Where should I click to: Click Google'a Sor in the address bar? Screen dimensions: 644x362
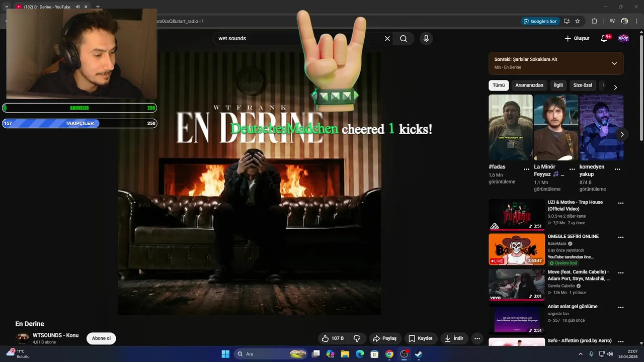pos(540,21)
